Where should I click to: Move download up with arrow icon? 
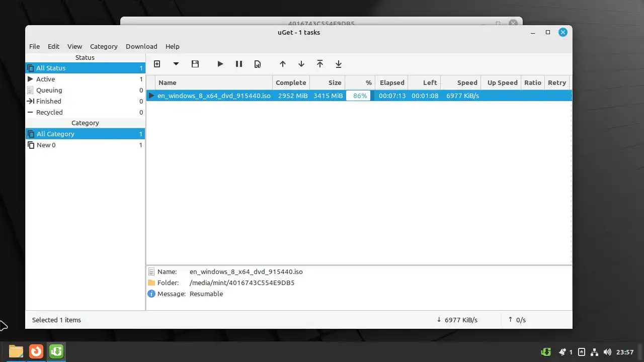pyautogui.click(x=283, y=64)
